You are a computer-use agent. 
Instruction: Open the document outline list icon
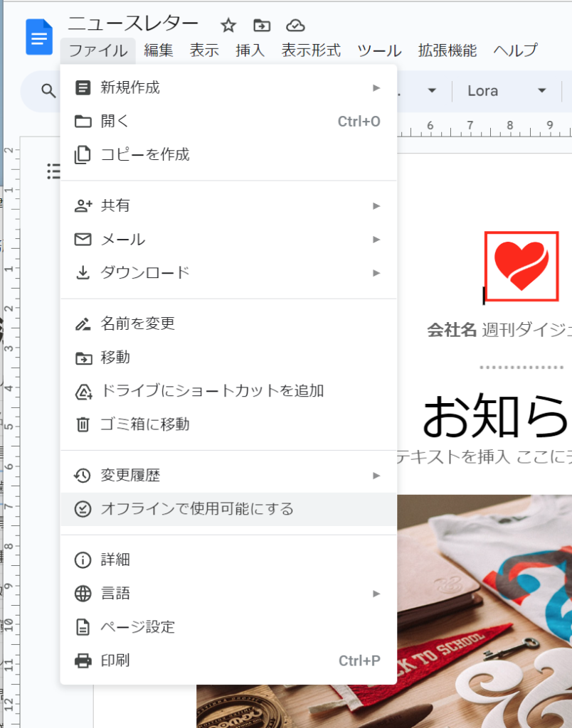coord(54,171)
